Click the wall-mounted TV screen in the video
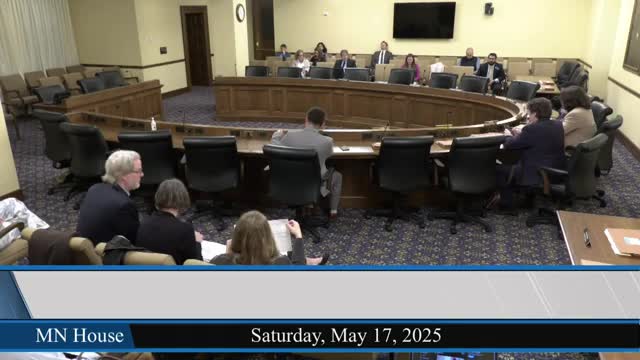Image resolution: width=640 pixels, height=360 pixels. [x=424, y=20]
